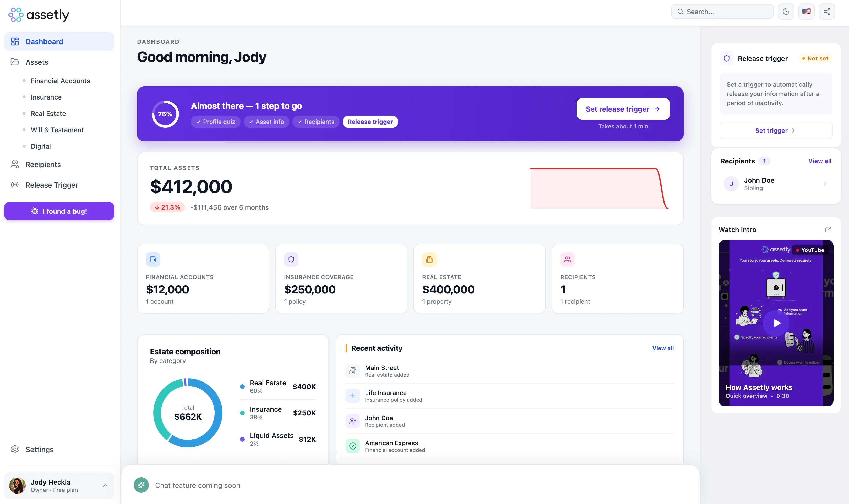
Task: Click the Not set status badge
Action: coord(815,58)
